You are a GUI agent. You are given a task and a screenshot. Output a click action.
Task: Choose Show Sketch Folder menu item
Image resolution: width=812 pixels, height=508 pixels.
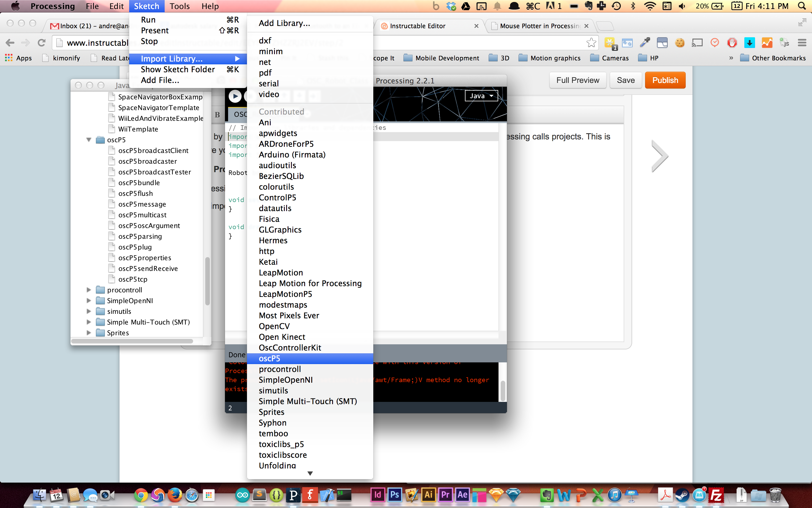[x=188, y=69]
